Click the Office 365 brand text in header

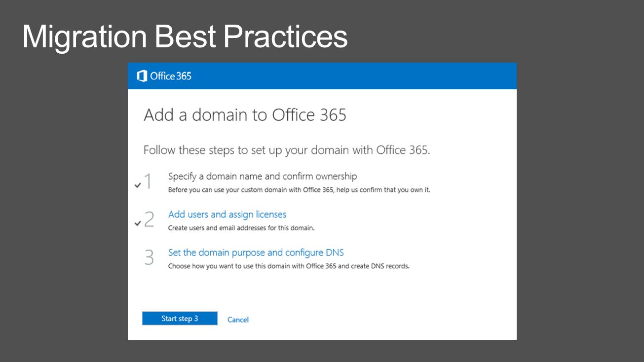tap(171, 76)
